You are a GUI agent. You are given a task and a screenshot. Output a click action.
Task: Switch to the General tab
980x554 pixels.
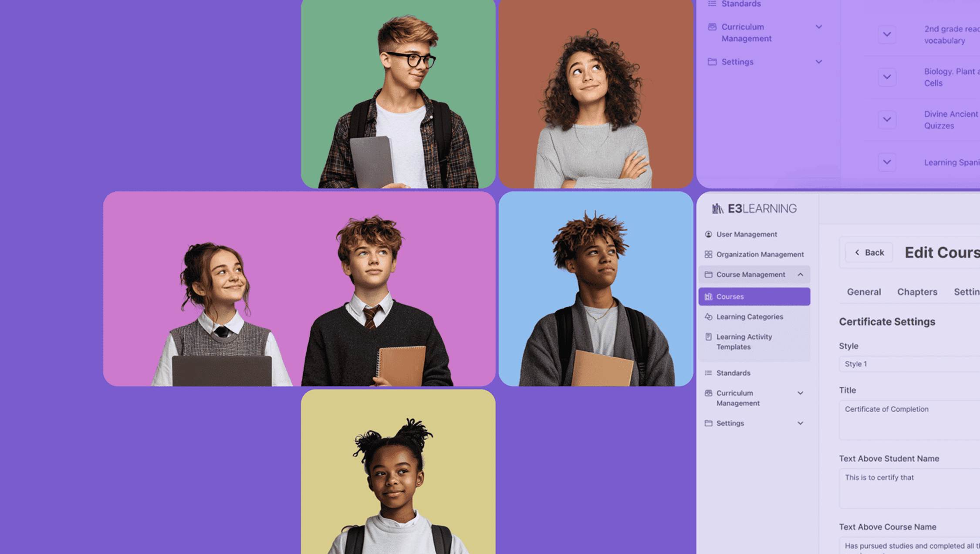point(864,292)
